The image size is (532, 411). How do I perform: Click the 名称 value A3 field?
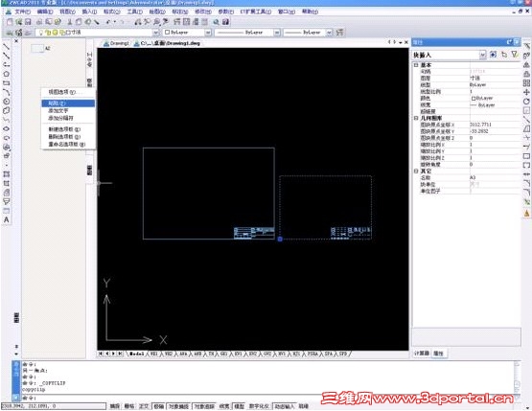point(496,177)
